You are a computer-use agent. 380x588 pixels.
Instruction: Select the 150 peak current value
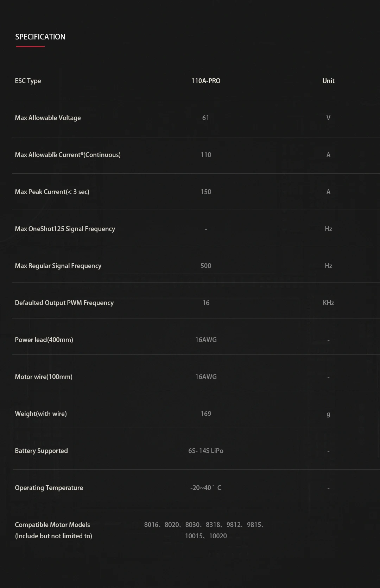click(x=206, y=192)
